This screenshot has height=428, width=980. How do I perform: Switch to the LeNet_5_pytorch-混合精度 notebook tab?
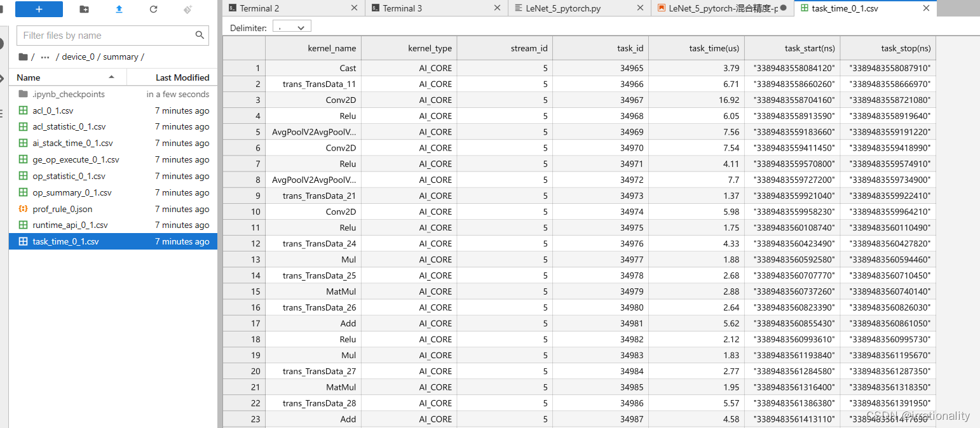[723, 8]
